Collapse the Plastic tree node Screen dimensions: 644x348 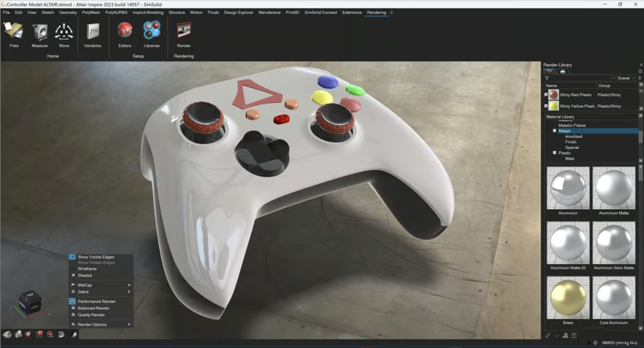coord(555,153)
